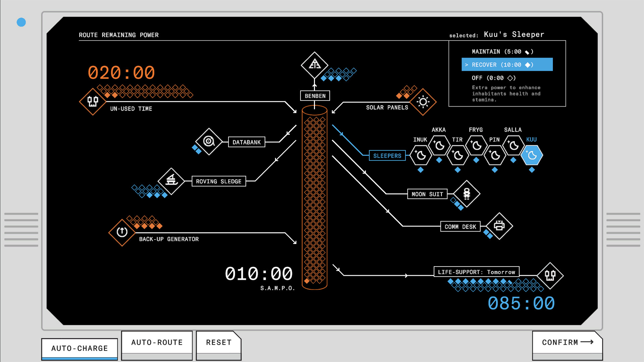This screenshot has height=362, width=644.
Task: Click the Solar Panels sun icon
Action: pyautogui.click(x=423, y=102)
